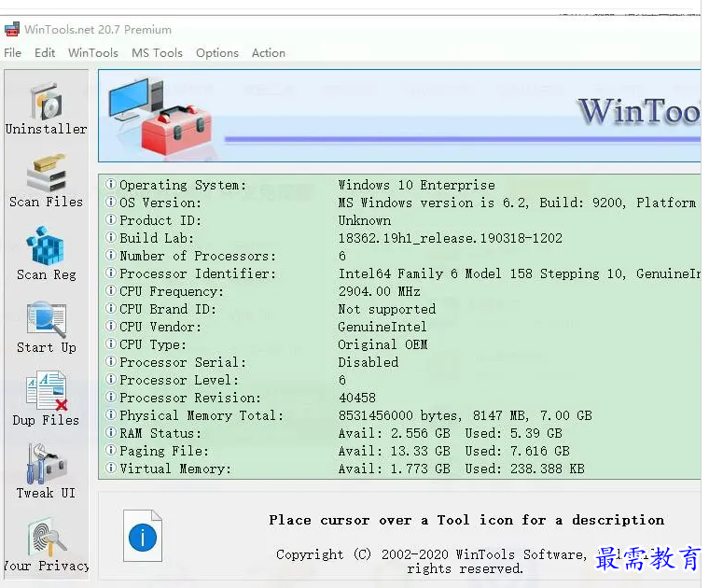Click info icon beside RAM Status

tap(111, 433)
